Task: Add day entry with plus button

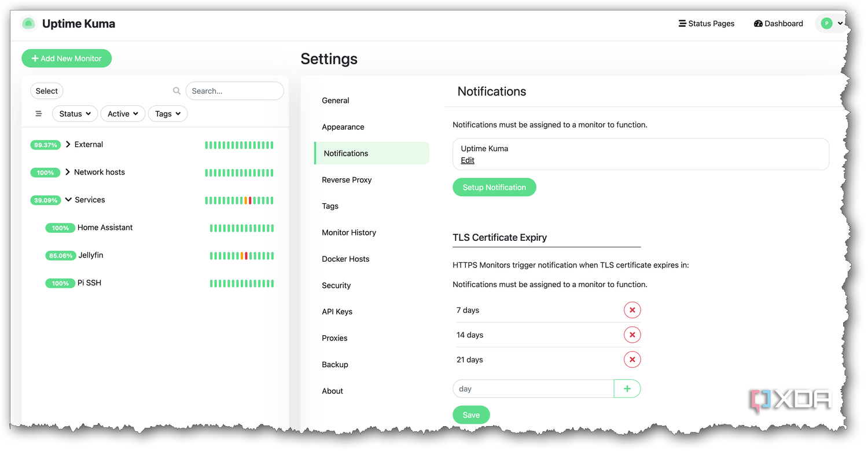Action: 627,389
